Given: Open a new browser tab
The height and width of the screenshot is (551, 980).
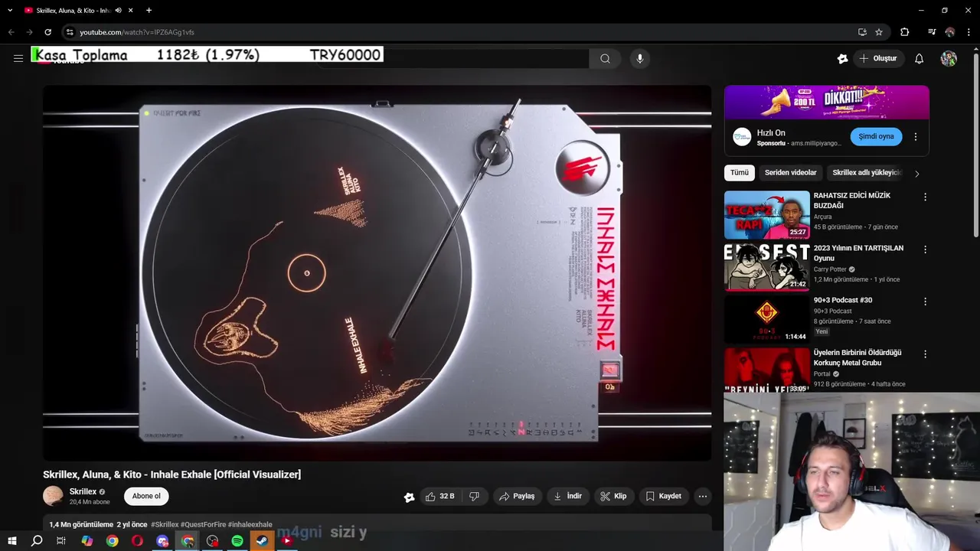Looking at the screenshot, I should [x=149, y=11].
